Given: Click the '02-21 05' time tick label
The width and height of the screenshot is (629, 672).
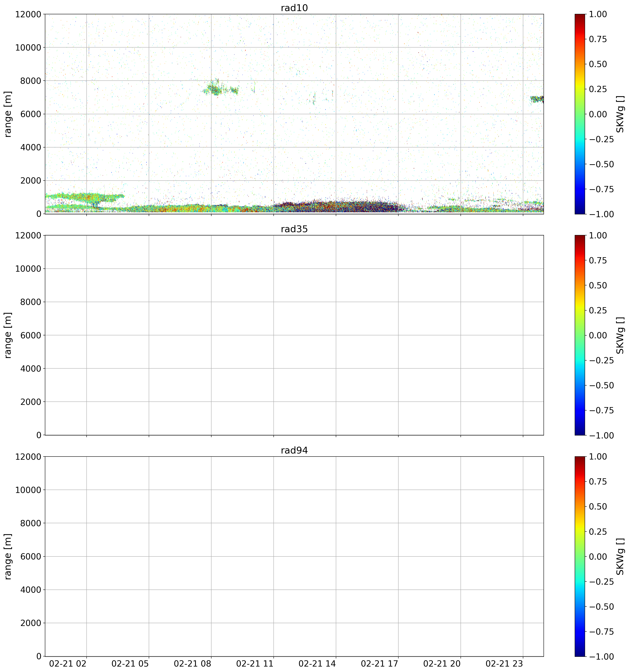Looking at the screenshot, I should tap(130, 664).
